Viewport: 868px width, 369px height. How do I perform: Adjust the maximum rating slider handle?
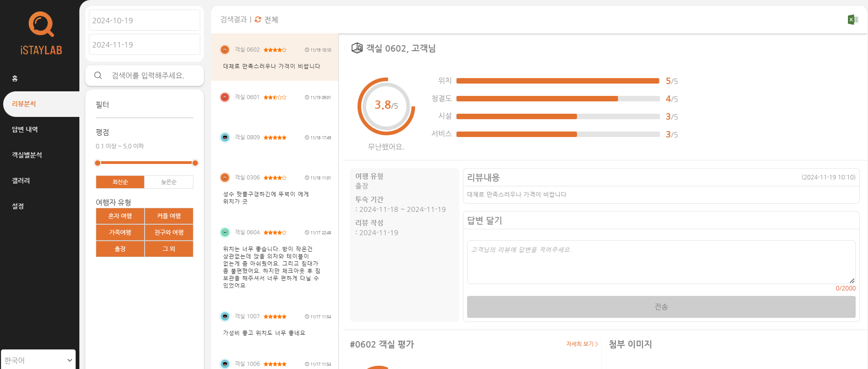(x=195, y=163)
